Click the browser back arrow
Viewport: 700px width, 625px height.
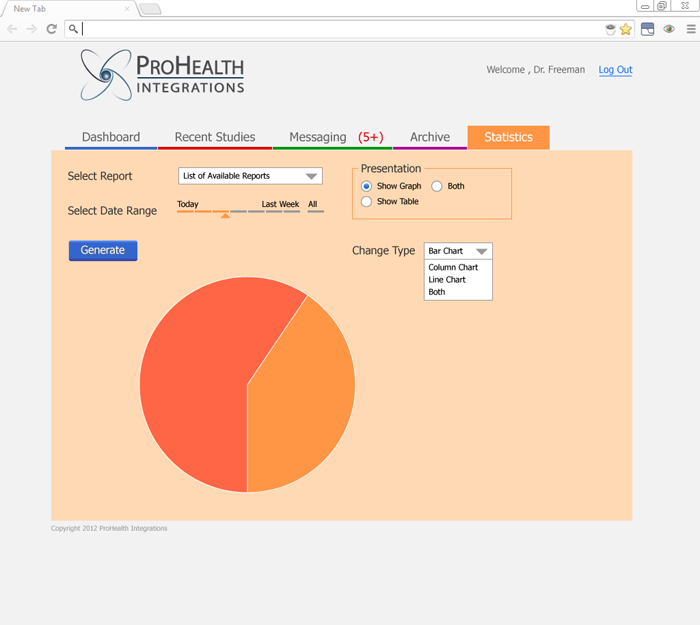pyautogui.click(x=12, y=29)
